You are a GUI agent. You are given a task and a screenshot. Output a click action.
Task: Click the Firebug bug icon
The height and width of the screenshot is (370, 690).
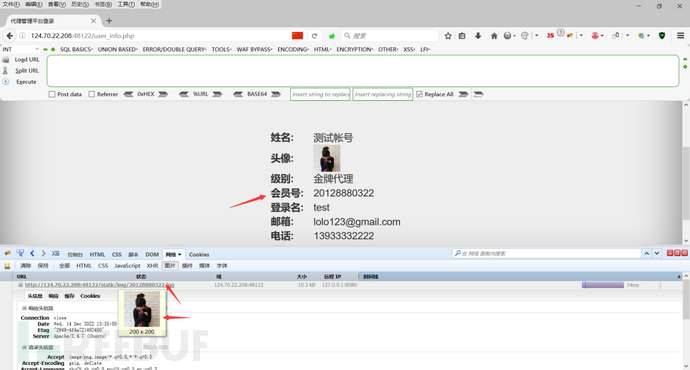[7, 254]
